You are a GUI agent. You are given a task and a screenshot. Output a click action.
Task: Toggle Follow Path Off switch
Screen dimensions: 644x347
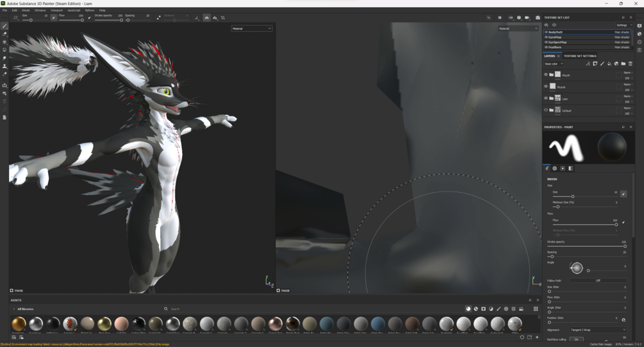tap(598, 280)
